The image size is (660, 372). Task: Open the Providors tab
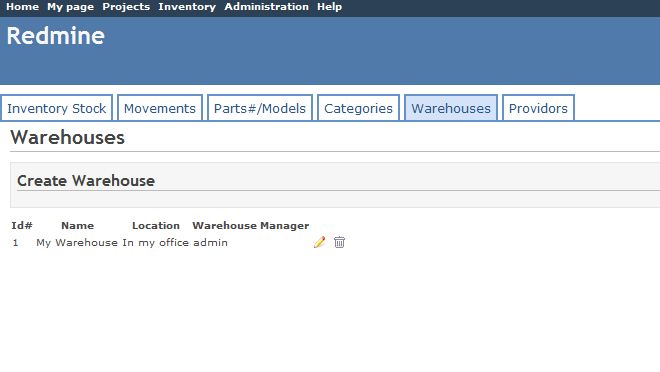pyautogui.click(x=538, y=108)
